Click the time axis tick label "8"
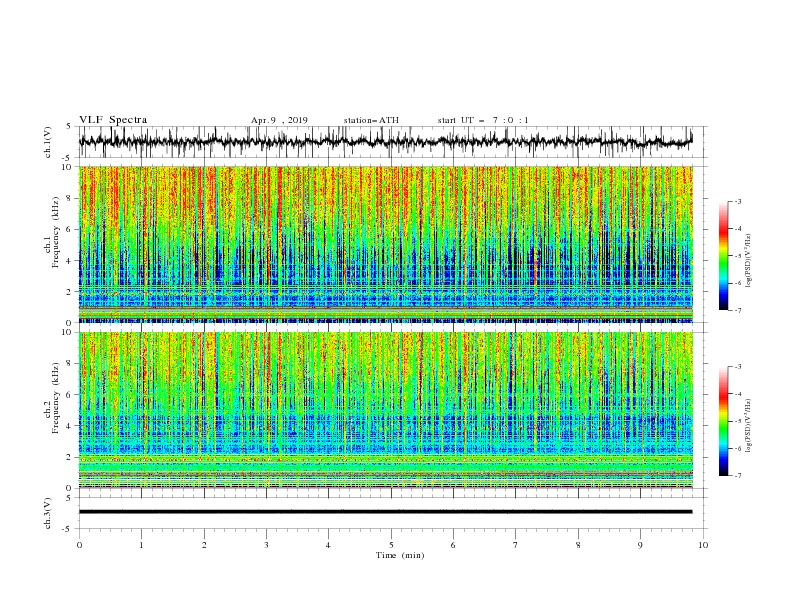792x612 pixels. coord(578,545)
